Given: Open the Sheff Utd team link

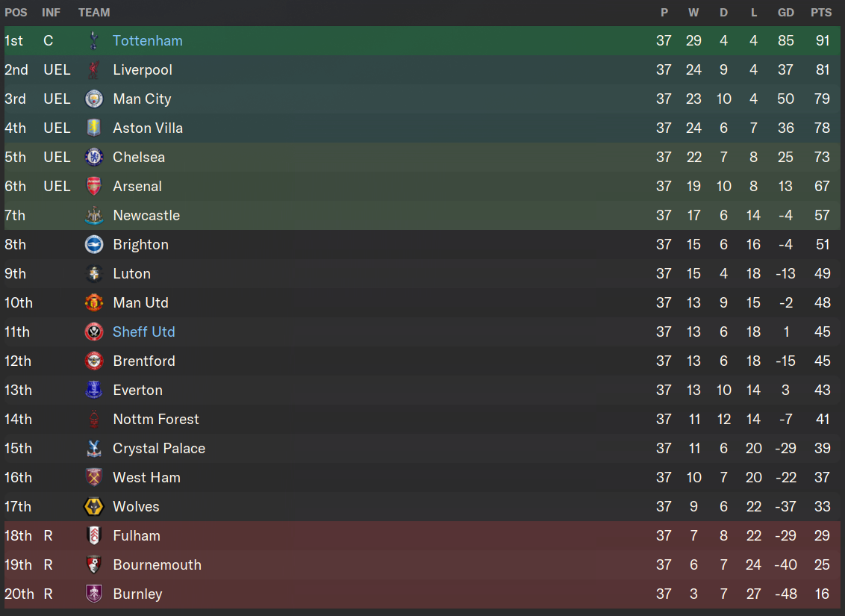Looking at the screenshot, I should tap(143, 332).
